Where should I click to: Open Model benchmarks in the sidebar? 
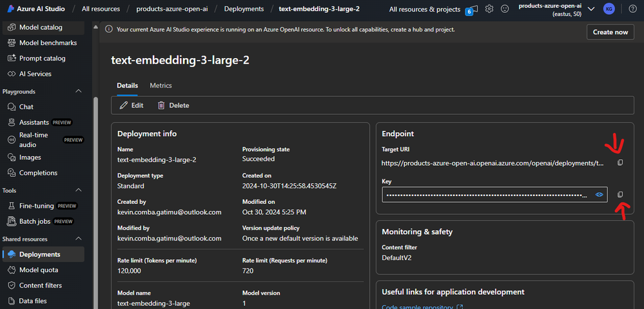[43, 43]
